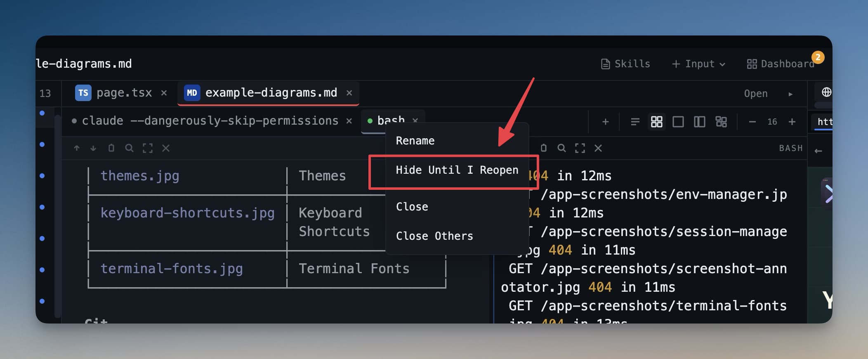Click the TS file icon on page.tsx tab
Image resolution: width=868 pixels, height=359 pixels.
click(x=83, y=93)
